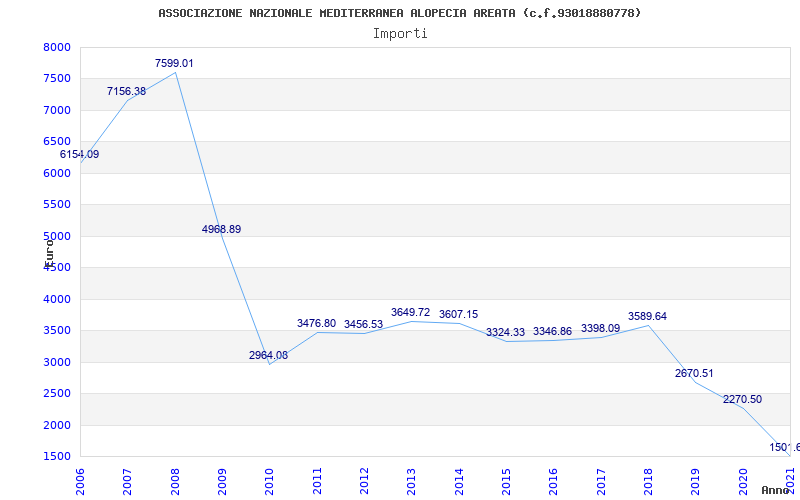Click the x-axis year 2019

click(695, 482)
